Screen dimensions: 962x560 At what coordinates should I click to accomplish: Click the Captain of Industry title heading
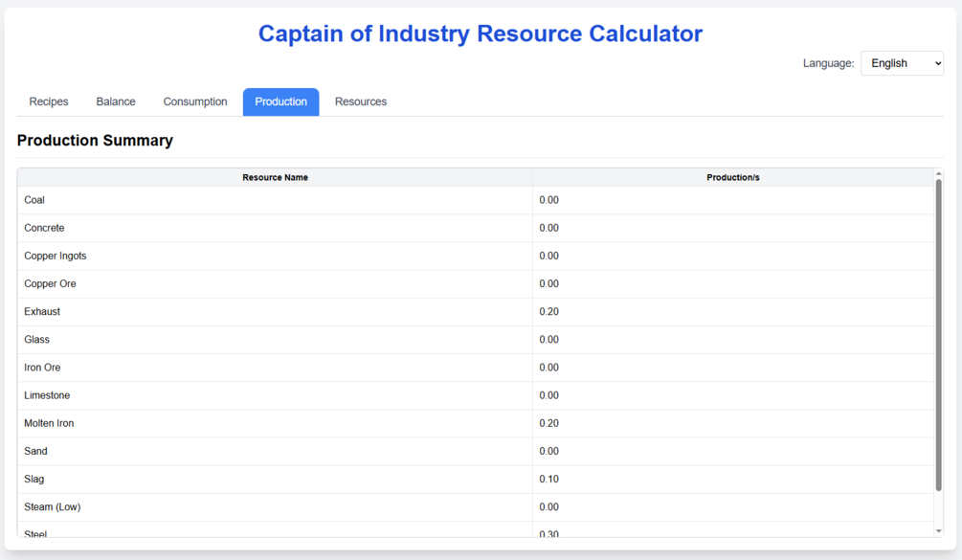click(x=481, y=34)
